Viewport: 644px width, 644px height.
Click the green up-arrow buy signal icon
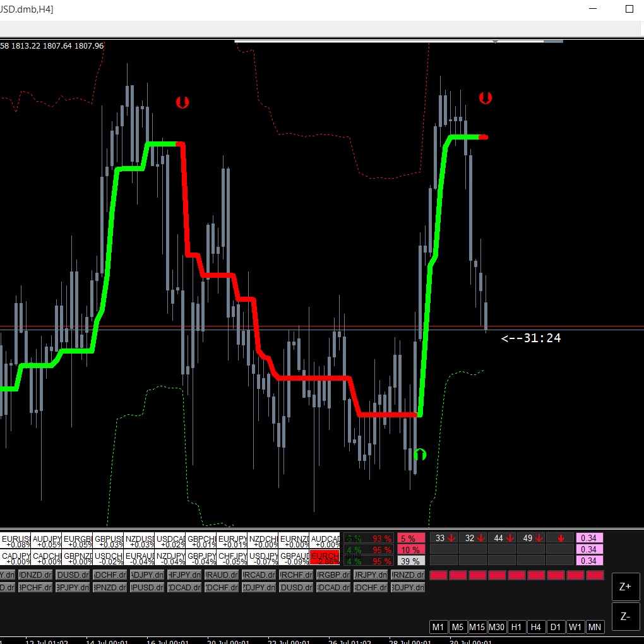pyautogui.click(x=420, y=454)
